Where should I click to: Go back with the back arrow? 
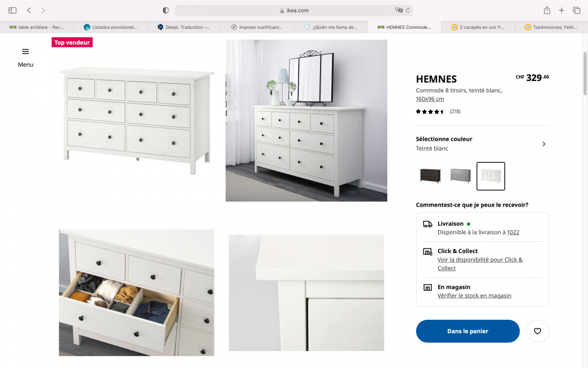point(29,11)
